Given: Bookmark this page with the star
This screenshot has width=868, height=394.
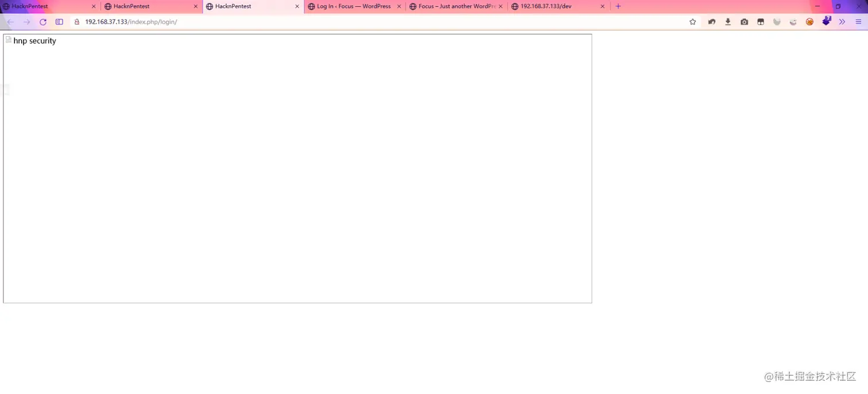Looking at the screenshot, I should coord(693,22).
